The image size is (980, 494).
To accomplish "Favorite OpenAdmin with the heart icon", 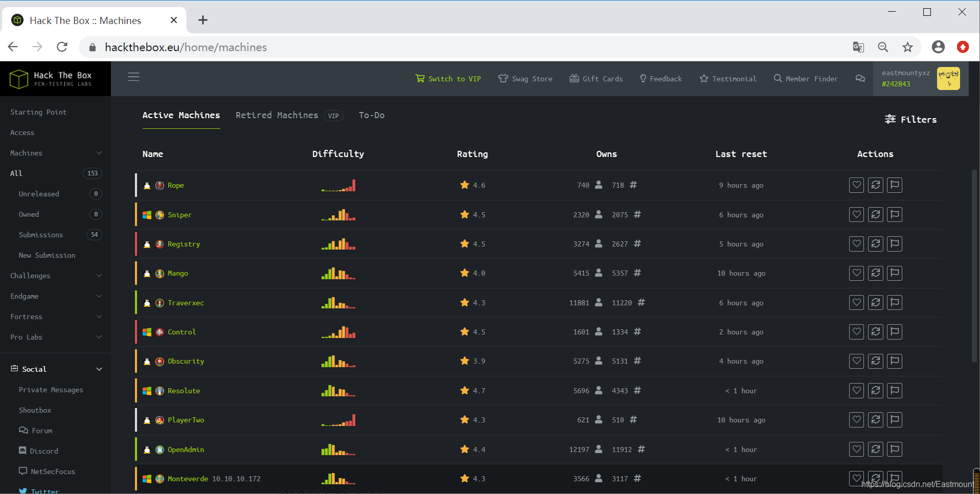I will point(856,450).
